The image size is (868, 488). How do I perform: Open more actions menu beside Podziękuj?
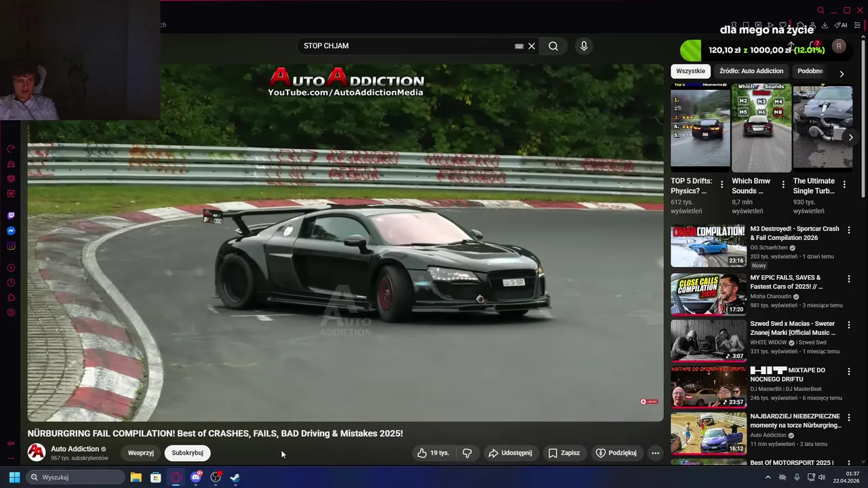[x=655, y=453]
